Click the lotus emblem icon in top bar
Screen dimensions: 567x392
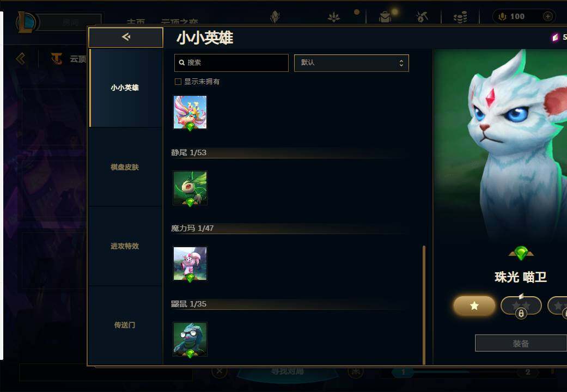(x=333, y=17)
